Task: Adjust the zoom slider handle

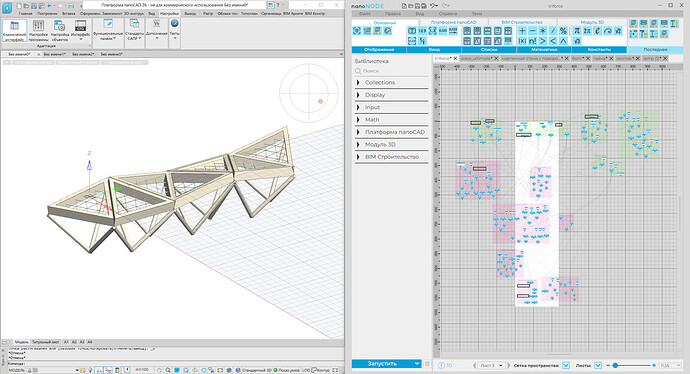Action: point(615,365)
